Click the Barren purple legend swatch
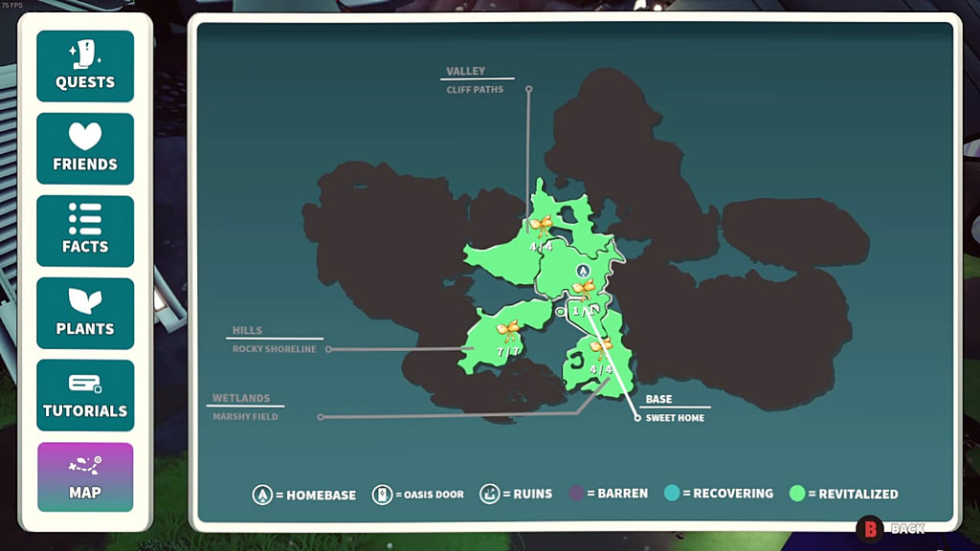The image size is (980, 551). [x=576, y=493]
